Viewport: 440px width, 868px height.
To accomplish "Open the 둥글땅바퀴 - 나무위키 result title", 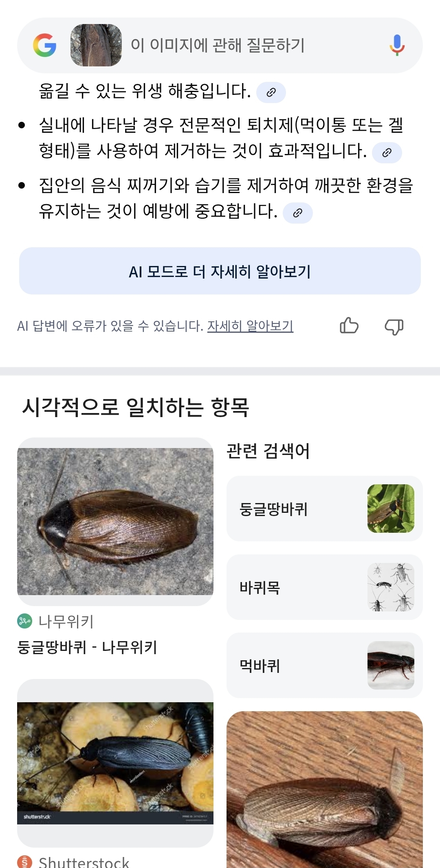I will (x=87, y=647).
